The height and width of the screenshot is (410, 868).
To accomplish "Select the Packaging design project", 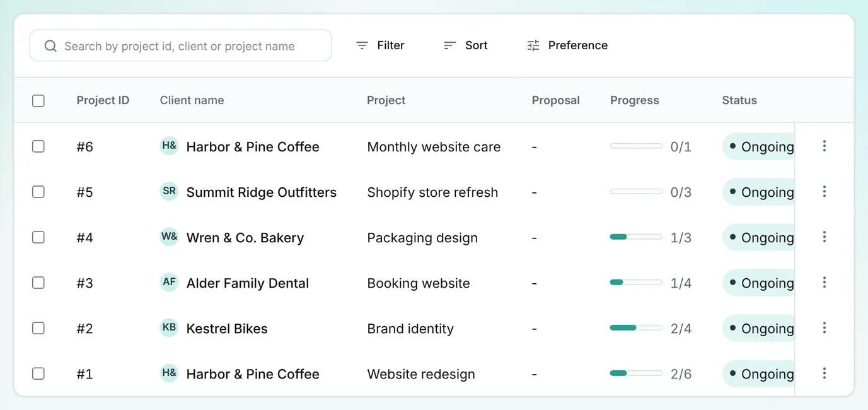I will [422, 237].
